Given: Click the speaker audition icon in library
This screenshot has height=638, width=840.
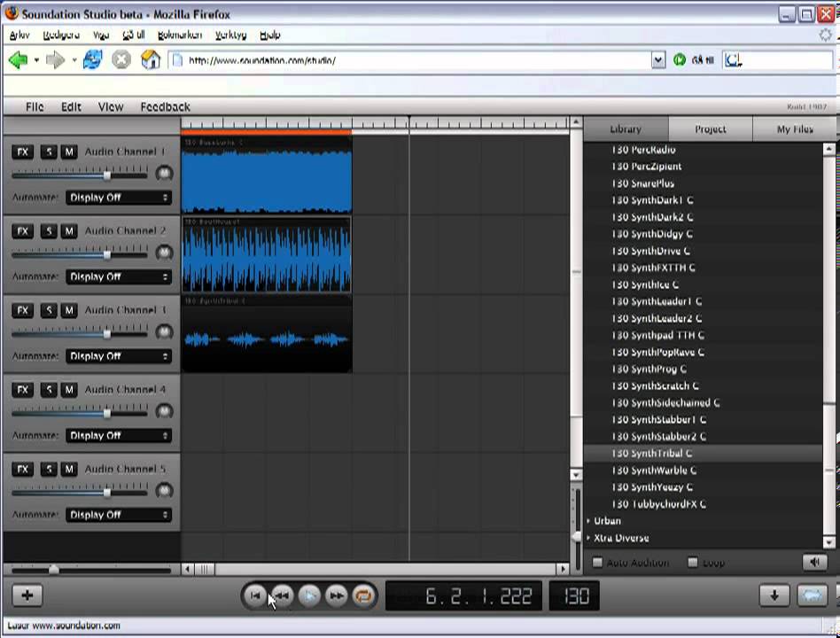Looking at the screenshot, I should click(815, 562).
